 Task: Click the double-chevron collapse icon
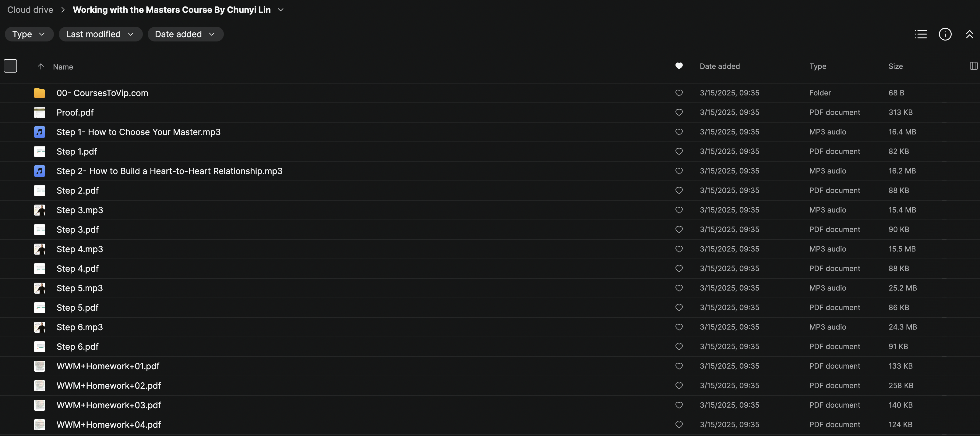tap(969, 34)
